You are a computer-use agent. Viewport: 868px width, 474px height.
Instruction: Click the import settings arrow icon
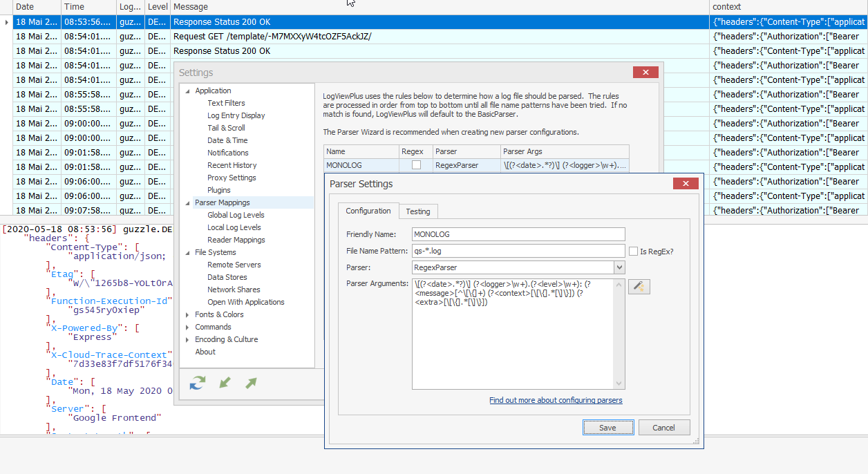(x=225, y=383)
